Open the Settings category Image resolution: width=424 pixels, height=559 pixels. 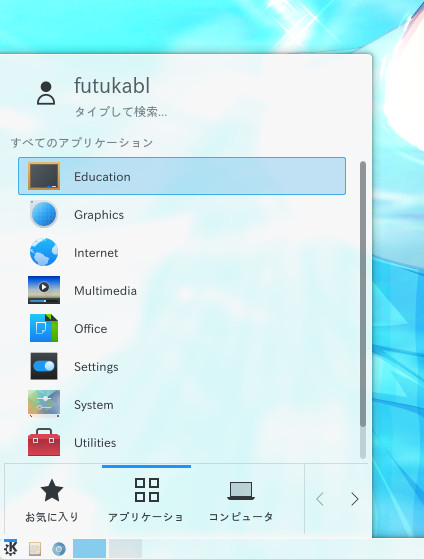(x=182, y=366)
